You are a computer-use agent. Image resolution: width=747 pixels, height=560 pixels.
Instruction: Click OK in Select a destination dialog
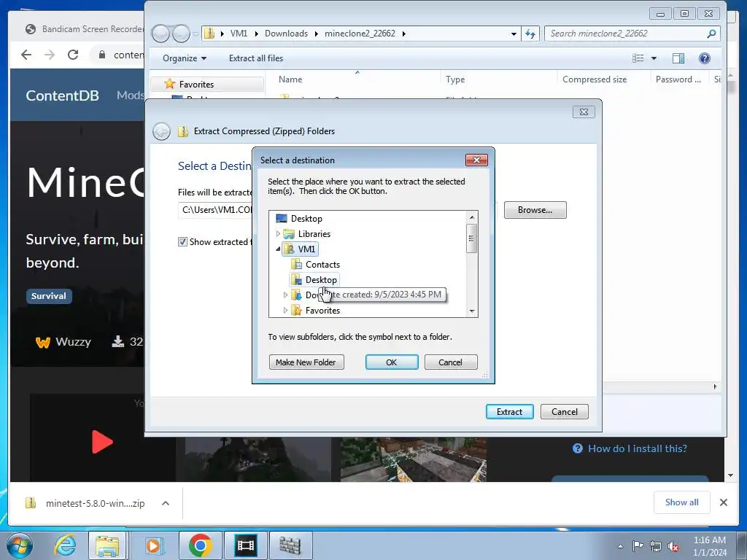[392, 362]
